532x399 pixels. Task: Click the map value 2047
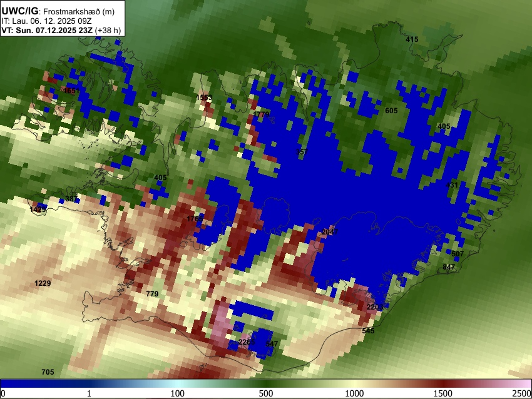coord(330,232)
